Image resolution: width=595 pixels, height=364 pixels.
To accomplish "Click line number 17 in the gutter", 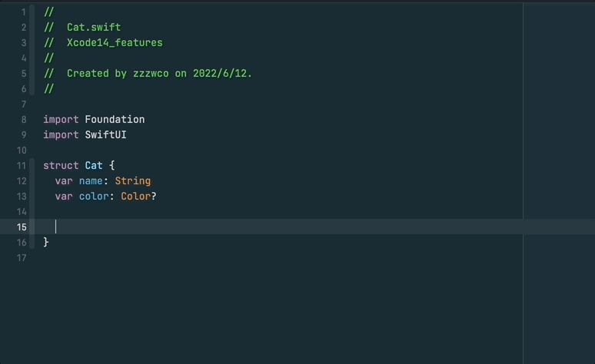I will pyautogui.click(x=22, y=258).
